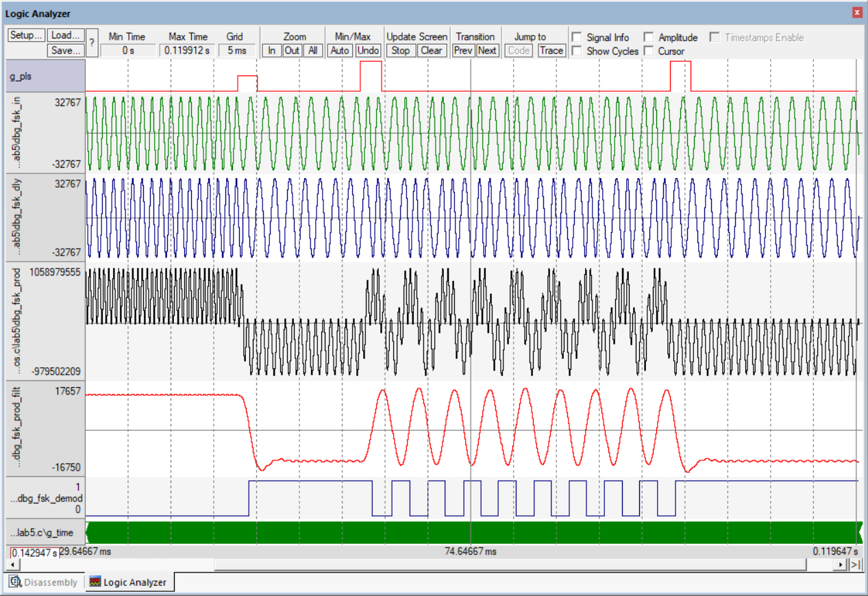Undo the Min/Max change
The width and height of the screenshot is (868, 596).
tap(368, 51)
